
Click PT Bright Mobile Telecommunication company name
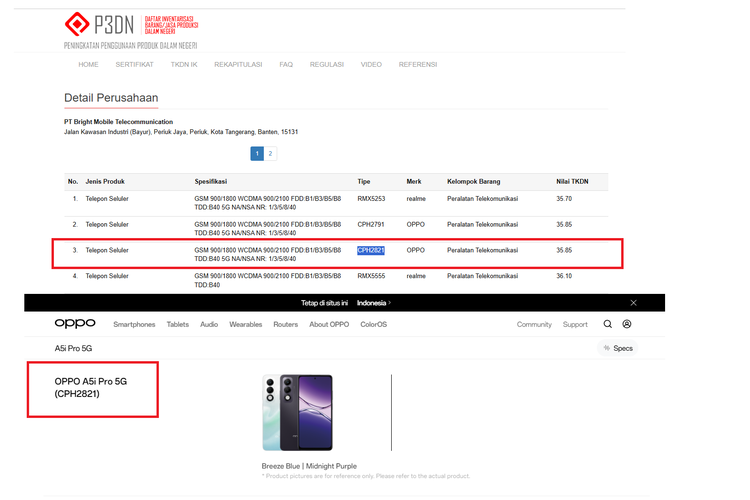click(x=119, y=122)
